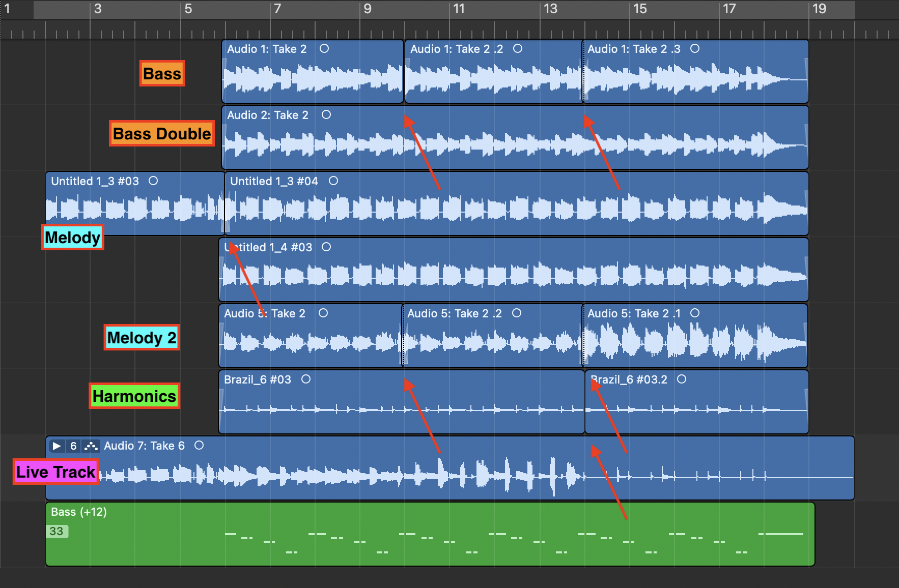Click the circle icon beside Audio 2: Take 2
The width and height of the screenshot is (899, 588).
coord(326,115)
